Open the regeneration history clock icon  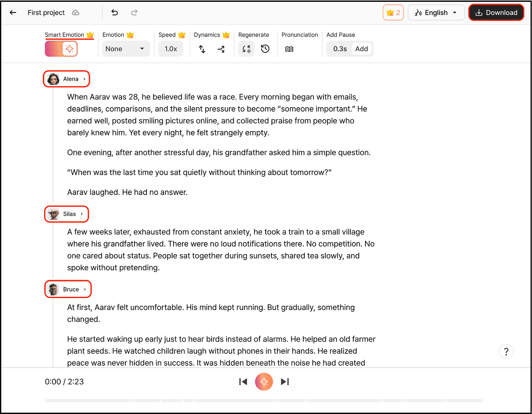(x=265, y=49)
